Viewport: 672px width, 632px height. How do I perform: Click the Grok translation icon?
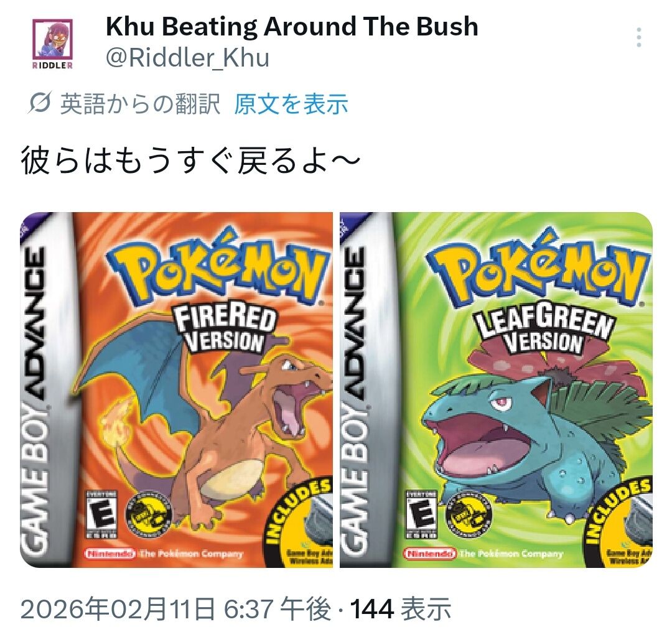[x=40, y=103]
